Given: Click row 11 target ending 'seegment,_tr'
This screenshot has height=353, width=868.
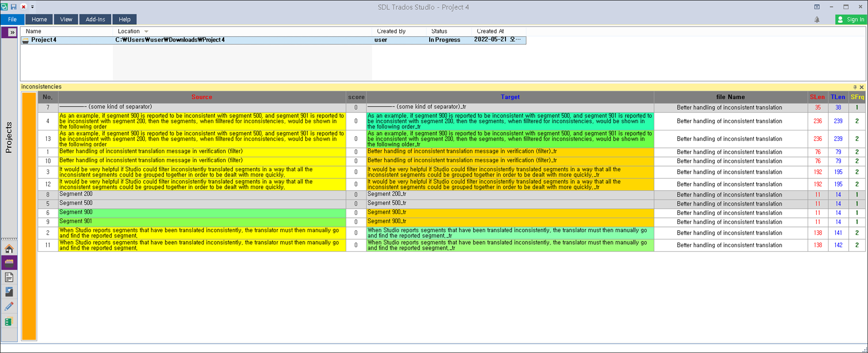Looking at the screenshot, I should pos(510,245).
